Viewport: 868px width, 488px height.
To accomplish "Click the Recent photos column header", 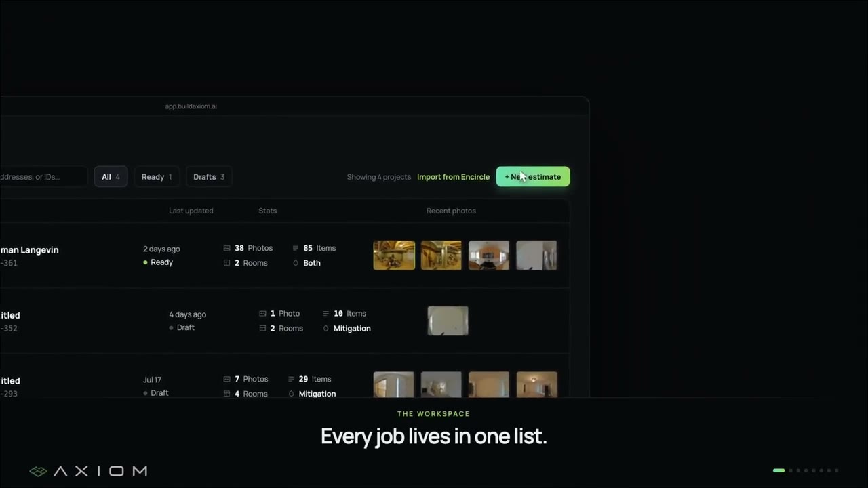I will [x=451, y=211].
